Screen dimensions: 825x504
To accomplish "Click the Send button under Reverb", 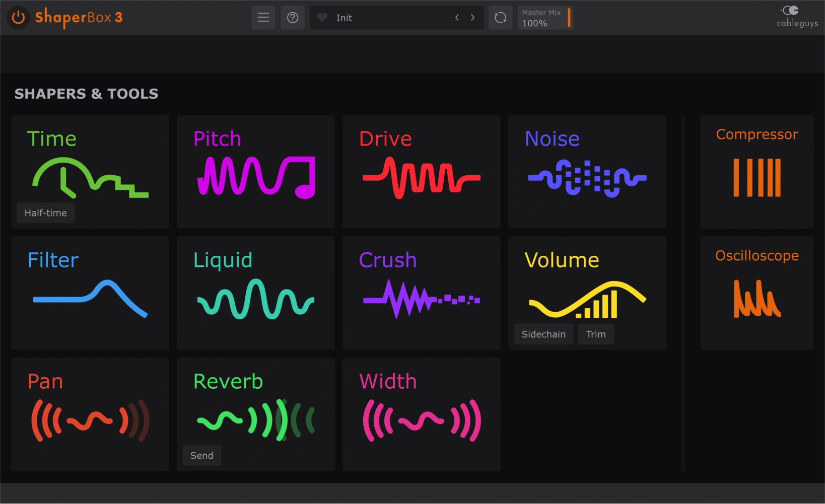I will pyautogui.click(x=201, y=456).
